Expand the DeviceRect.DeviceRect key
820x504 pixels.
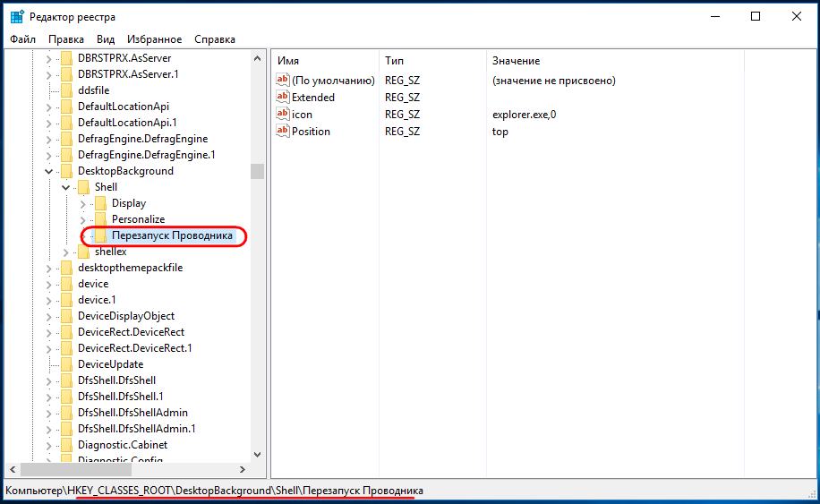pyautogui.click(x=48, y=332)
